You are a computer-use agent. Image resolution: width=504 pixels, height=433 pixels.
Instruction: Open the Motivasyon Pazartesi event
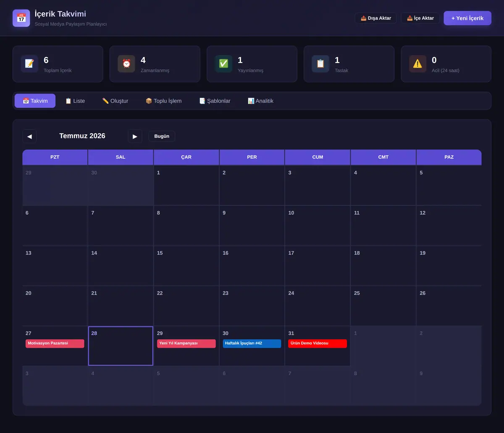[x=55, y=344]
